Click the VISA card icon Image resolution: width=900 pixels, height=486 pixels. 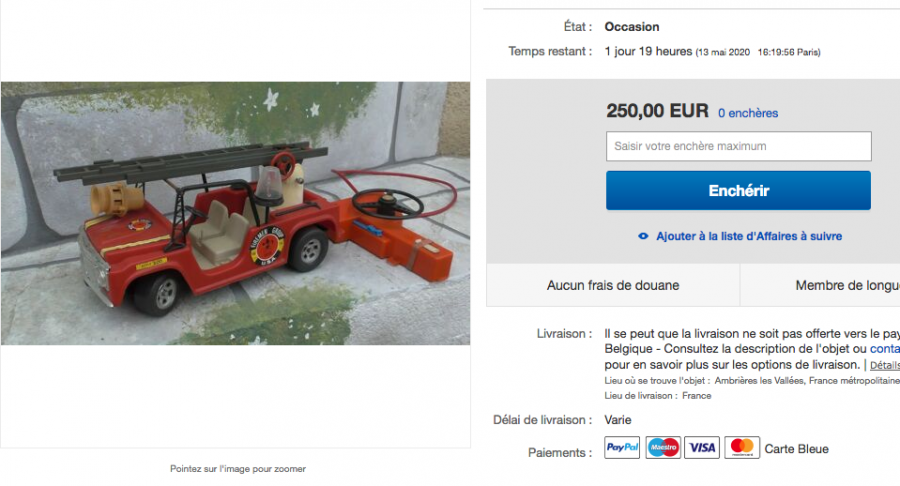(702, 448)
